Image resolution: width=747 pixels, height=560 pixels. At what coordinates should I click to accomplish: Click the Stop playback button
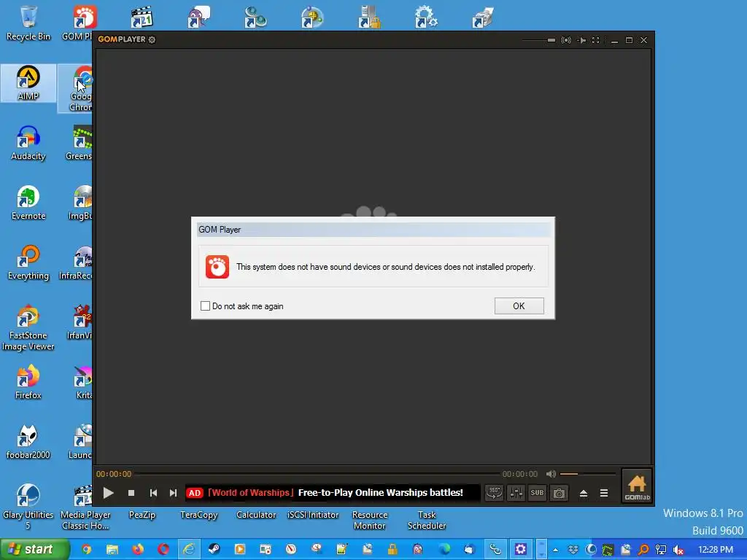131,493
